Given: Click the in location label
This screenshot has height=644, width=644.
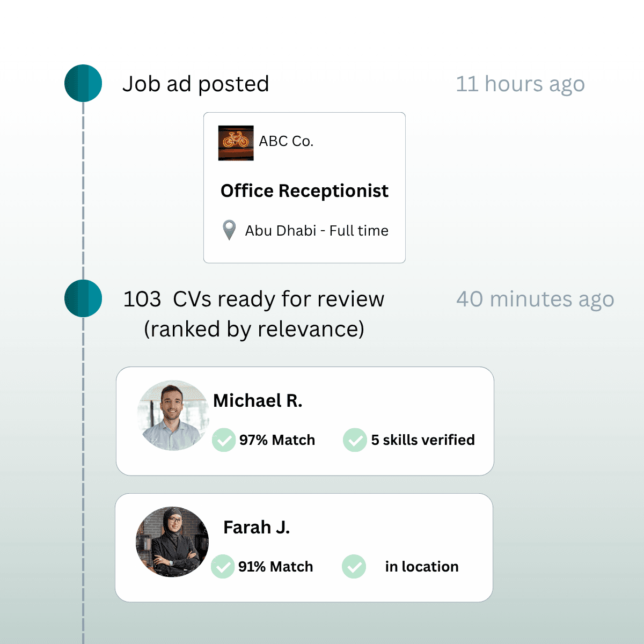Looking at the screenshot, I should [x=422, y=567].
